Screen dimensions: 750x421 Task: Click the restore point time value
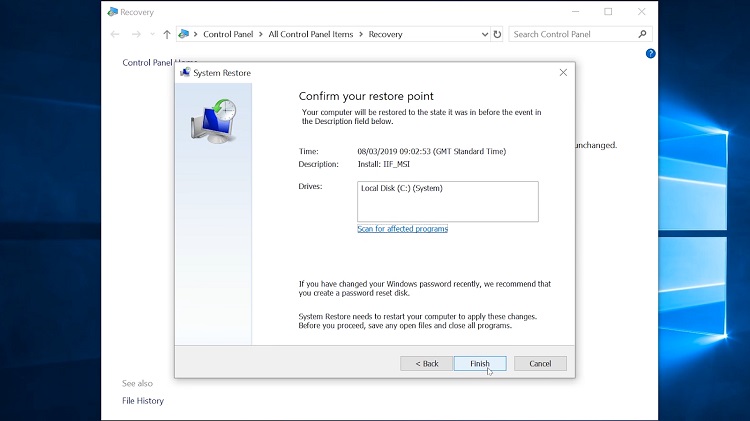[x=431, y=151]
